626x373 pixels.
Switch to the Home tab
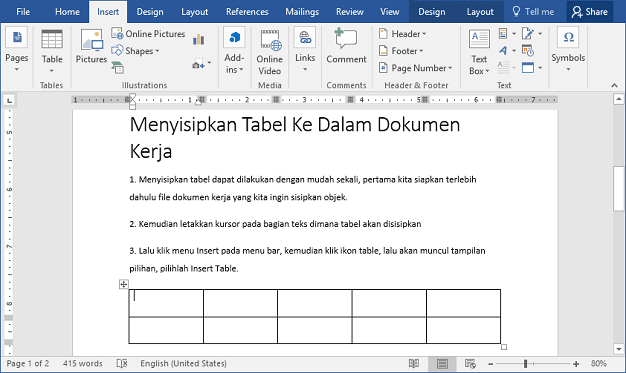(x=67, y=12)
